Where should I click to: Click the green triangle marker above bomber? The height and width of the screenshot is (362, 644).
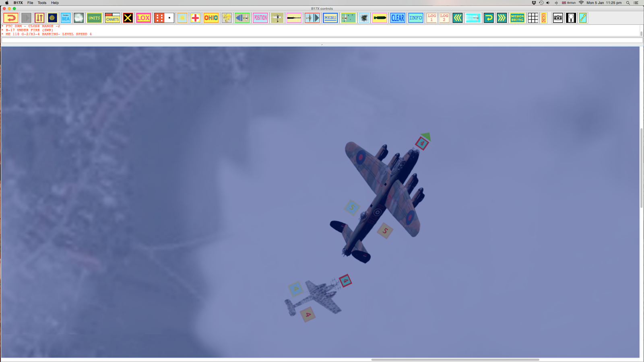pyautogui.click(x=426, y=136)
